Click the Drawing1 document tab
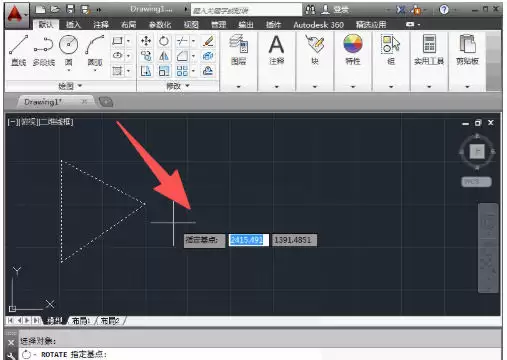507x360 pixels. pos(43,102)
